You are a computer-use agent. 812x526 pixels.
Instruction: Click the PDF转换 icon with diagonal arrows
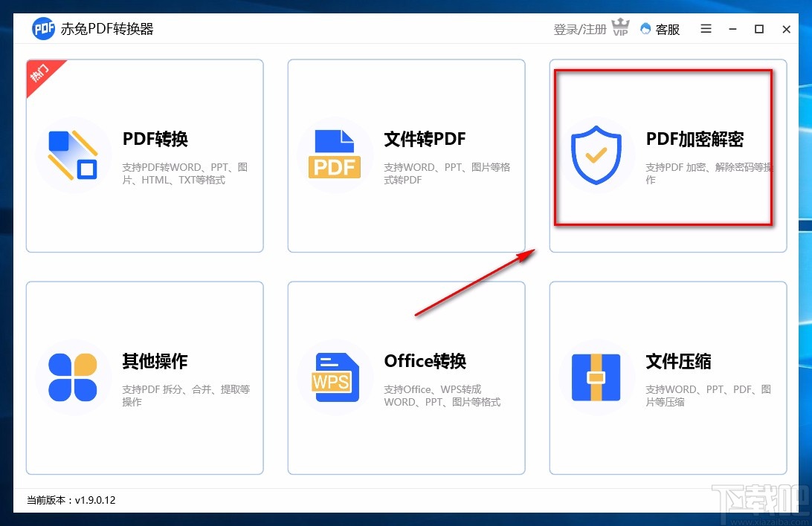coord(73,155)
